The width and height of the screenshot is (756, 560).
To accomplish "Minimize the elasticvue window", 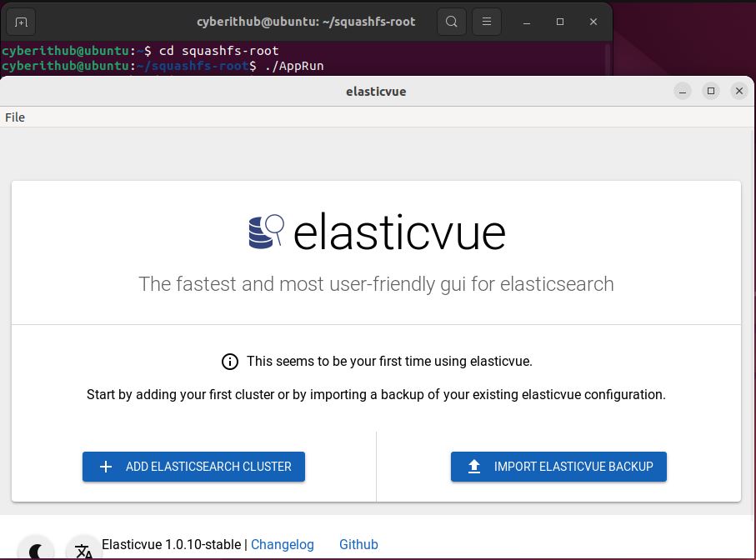I will point(682,91).
